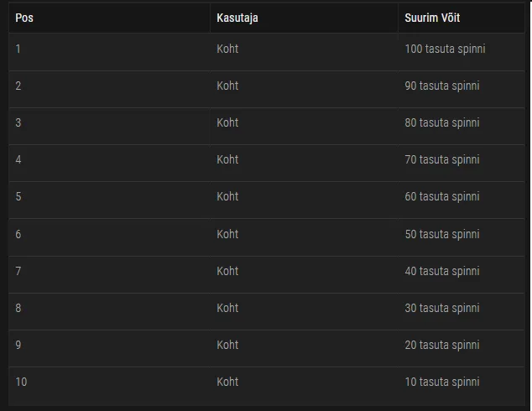
Task: Click position number 8 in Pos column
Action: tap(18, 308)
